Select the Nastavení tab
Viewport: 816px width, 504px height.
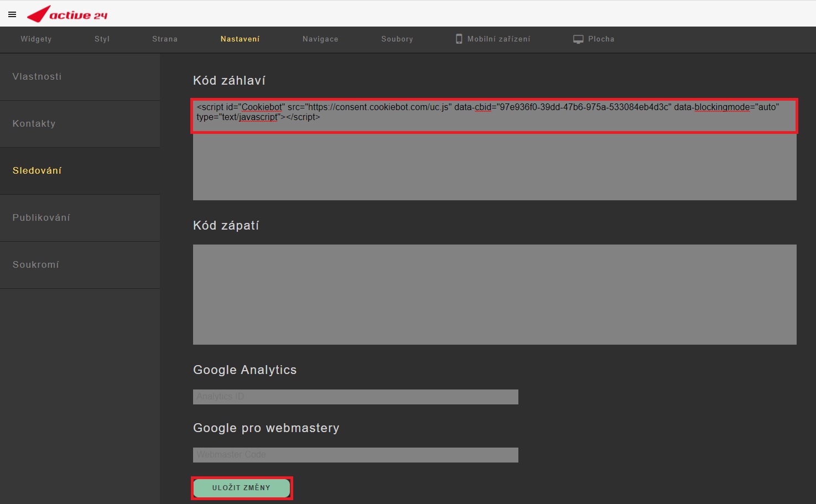[240, 39]
